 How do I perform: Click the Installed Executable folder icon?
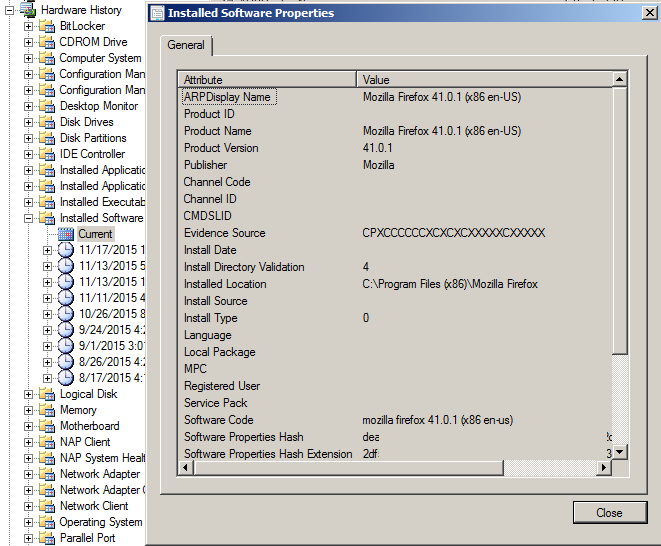click(47, 202)
